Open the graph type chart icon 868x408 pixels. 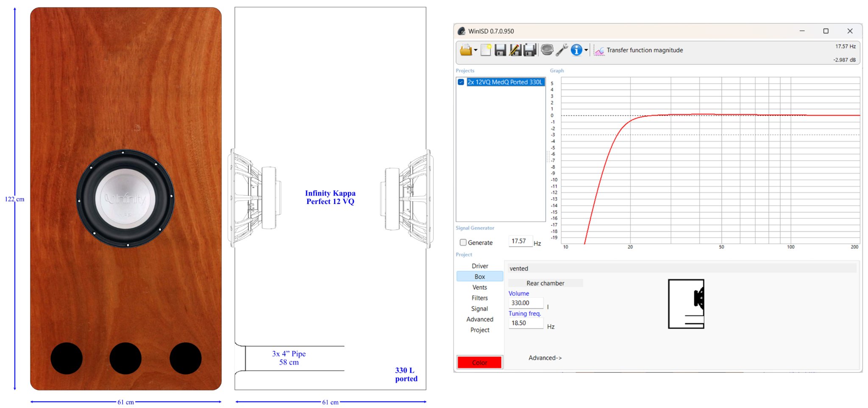pyautogui.click(x=599, y=50)
